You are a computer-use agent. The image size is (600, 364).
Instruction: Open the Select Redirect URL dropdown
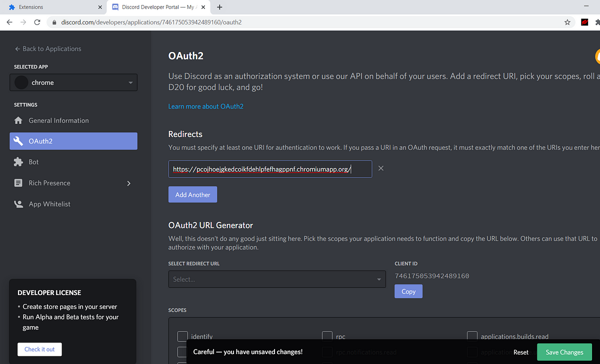tap(277, 279)
